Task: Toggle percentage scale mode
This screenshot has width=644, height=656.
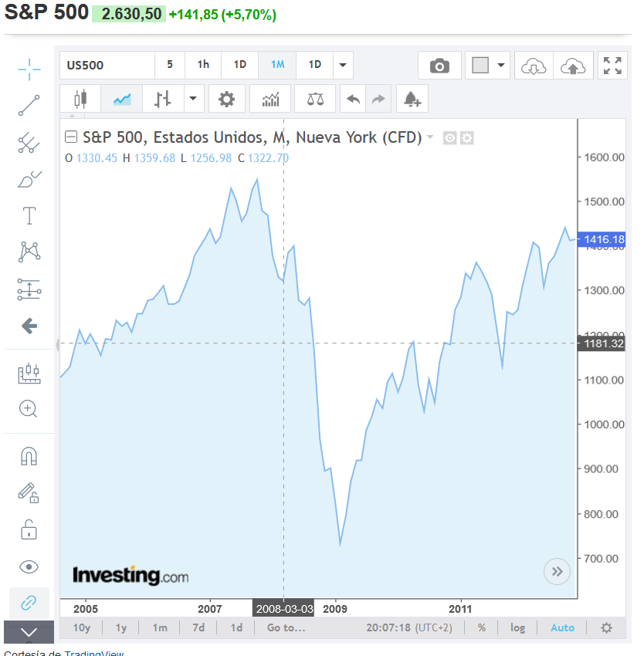Action: pyautogui.click(x=482, y=627)
